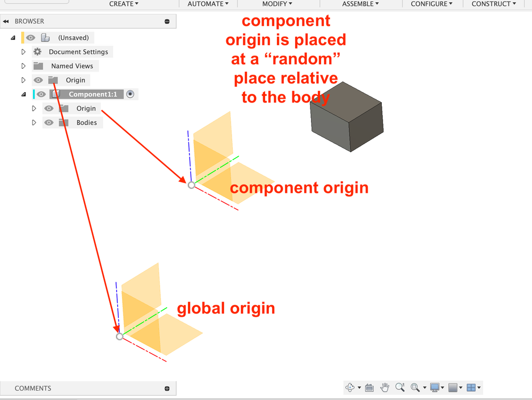Click the component origin center point

(x=191, y=185)
